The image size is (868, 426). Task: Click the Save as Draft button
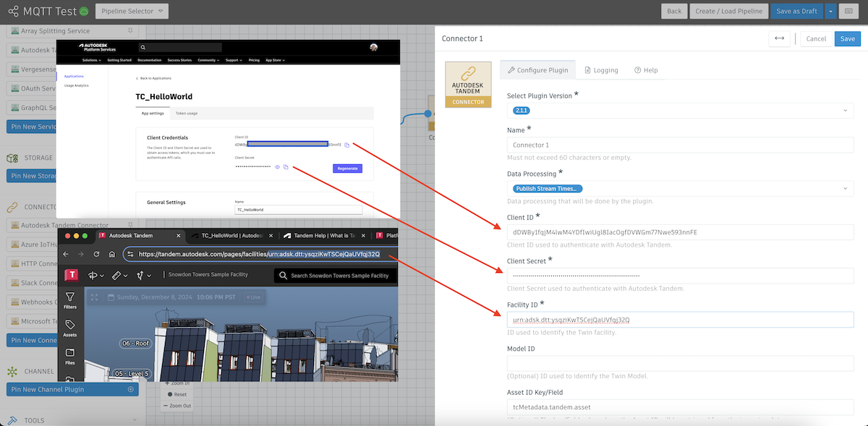(797, 11)
